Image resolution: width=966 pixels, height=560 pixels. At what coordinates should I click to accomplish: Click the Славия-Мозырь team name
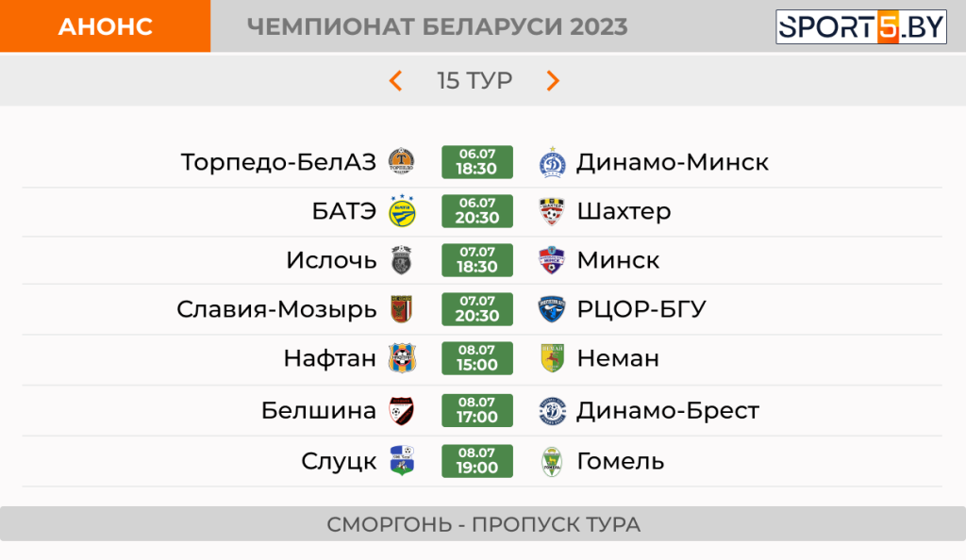click(276, 309)
